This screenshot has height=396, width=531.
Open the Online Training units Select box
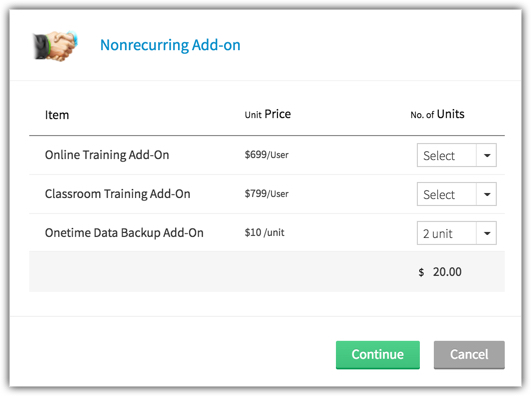pos(456,155)
